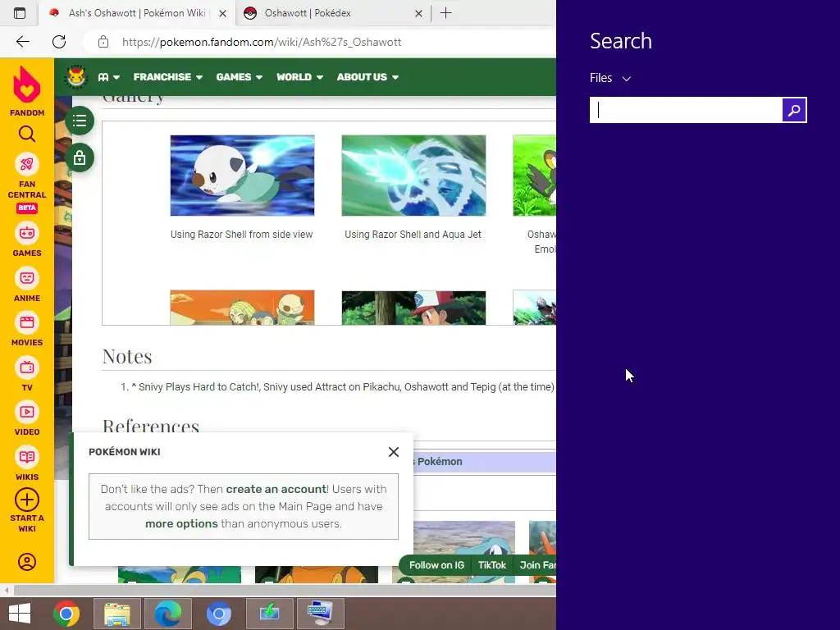Open the Movies sidebar section
840x630 pixels.
[27, 330]
